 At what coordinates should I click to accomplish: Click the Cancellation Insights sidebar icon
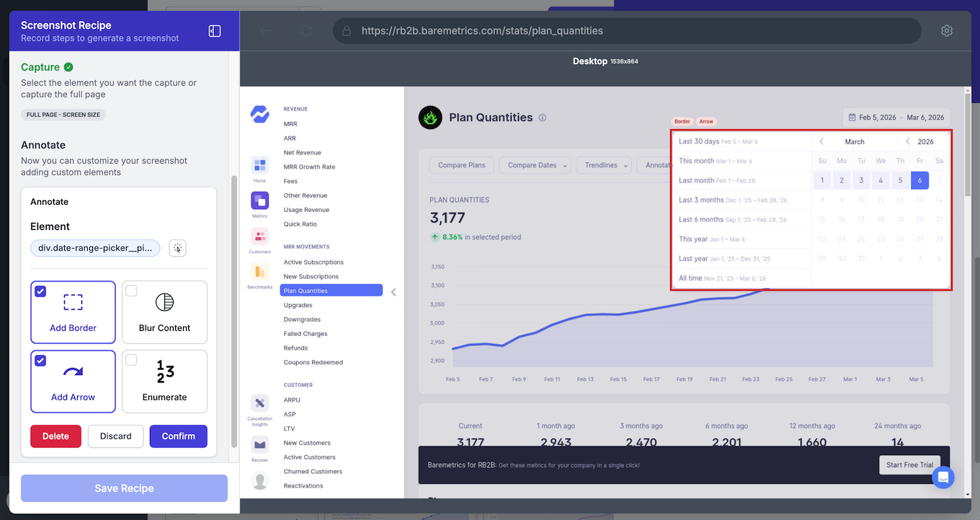(259, 403)
